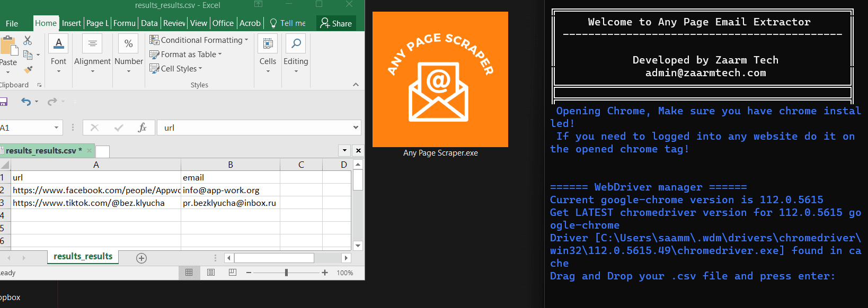Click the zoom in plus button

click(325, 273)
